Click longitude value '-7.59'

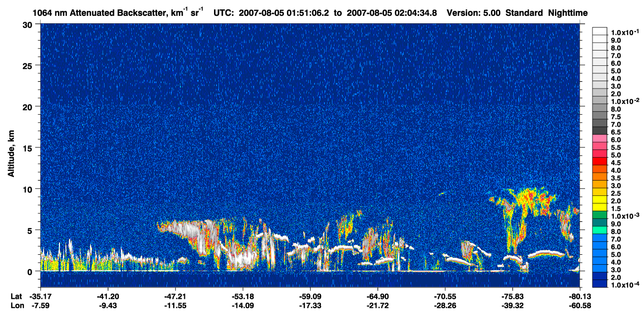click(40, 305)
